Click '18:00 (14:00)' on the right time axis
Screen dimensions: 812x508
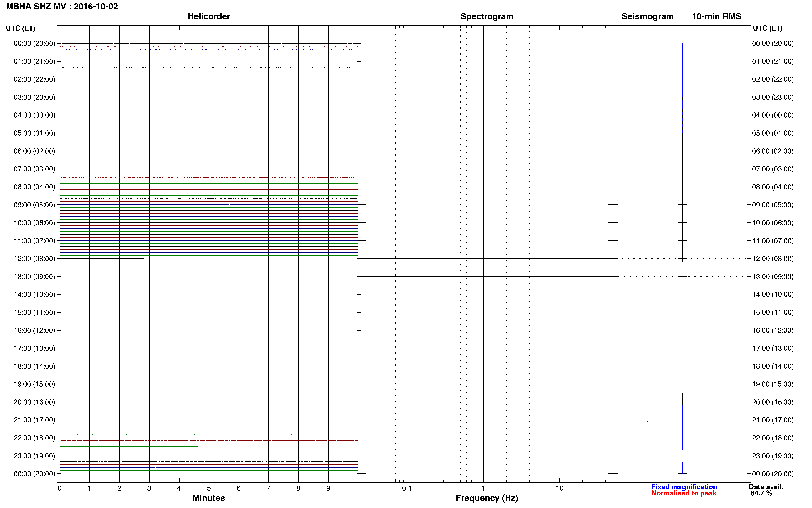773,366
